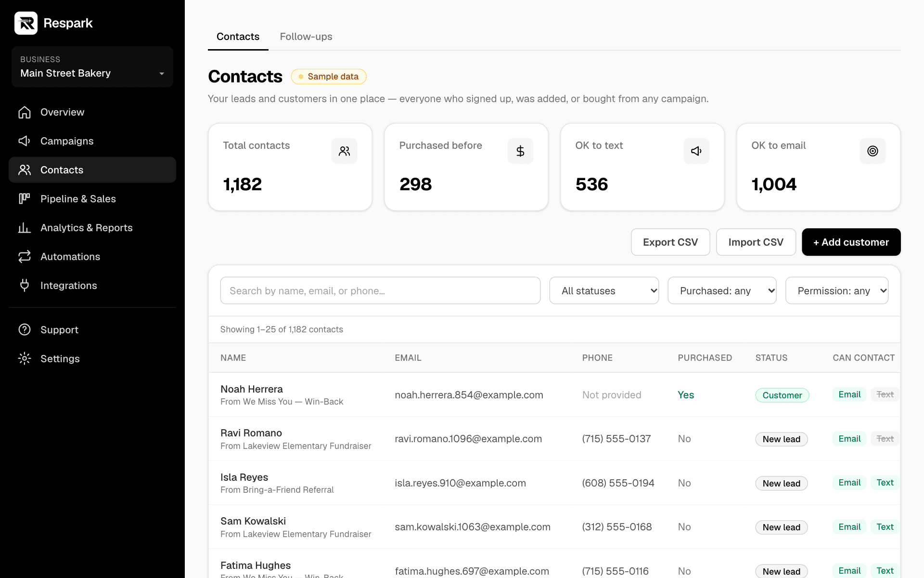Open contact Sam Kowalski by name

(253, 521)
